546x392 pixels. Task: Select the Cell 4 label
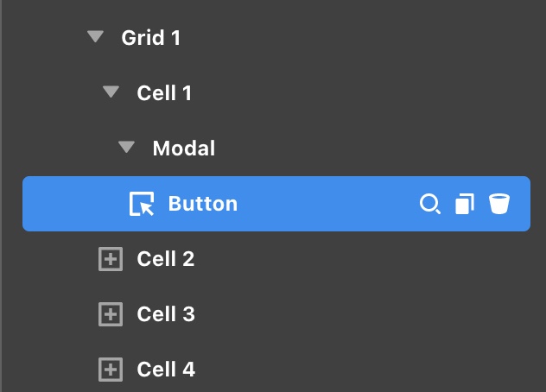165,370
